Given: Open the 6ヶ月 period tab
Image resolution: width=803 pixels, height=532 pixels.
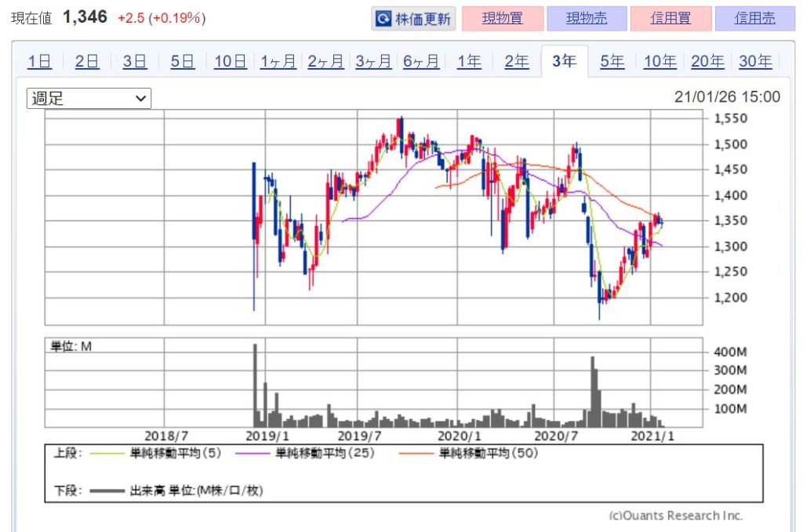Looking at the screenshot, I should point(421,62).
